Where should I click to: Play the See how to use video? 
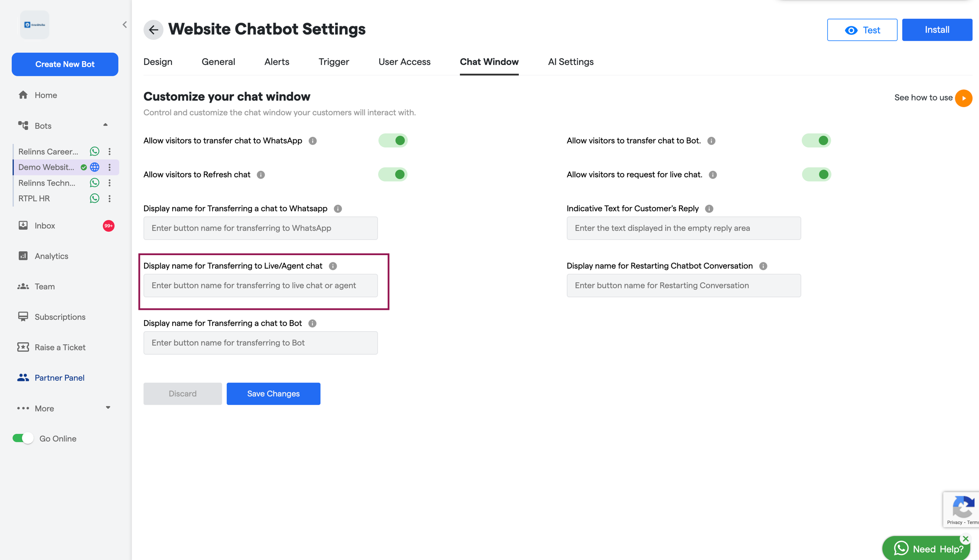[x=964, y=98]
